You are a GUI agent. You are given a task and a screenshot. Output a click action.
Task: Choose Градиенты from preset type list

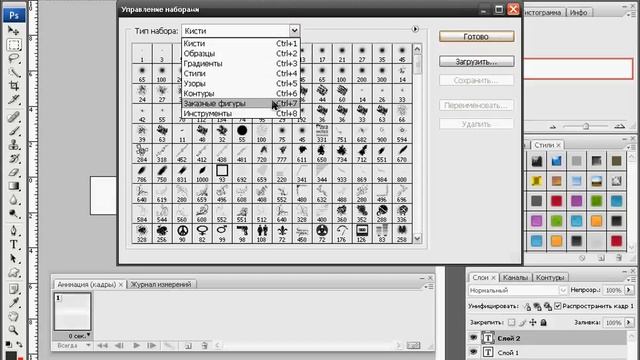241,64
